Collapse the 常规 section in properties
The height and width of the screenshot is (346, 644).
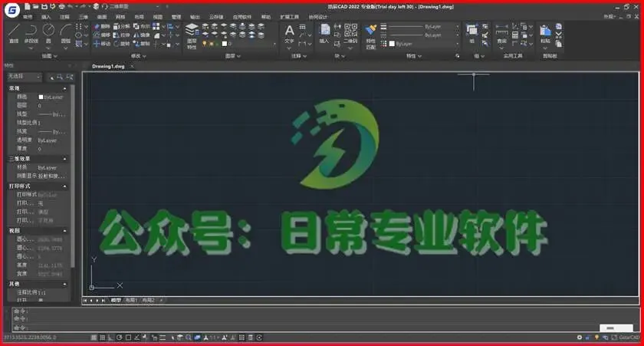pyautogui.click(x=64, y=88)
